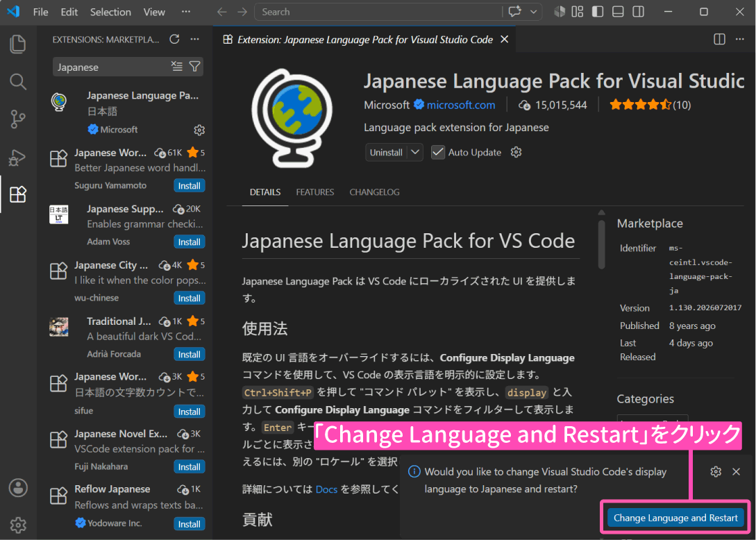Click the version 1.130.2026072017 value
This screenshot has height=540, width=756.
(x=705, y=307)
